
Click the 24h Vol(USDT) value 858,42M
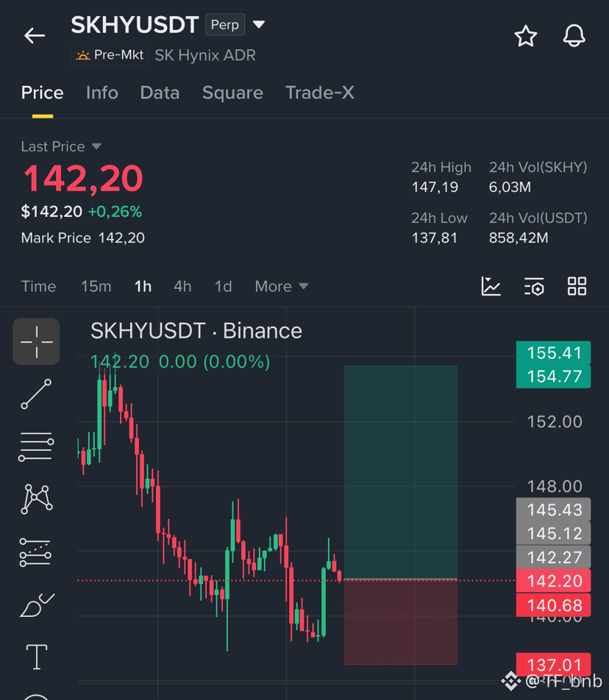(519, 238)
